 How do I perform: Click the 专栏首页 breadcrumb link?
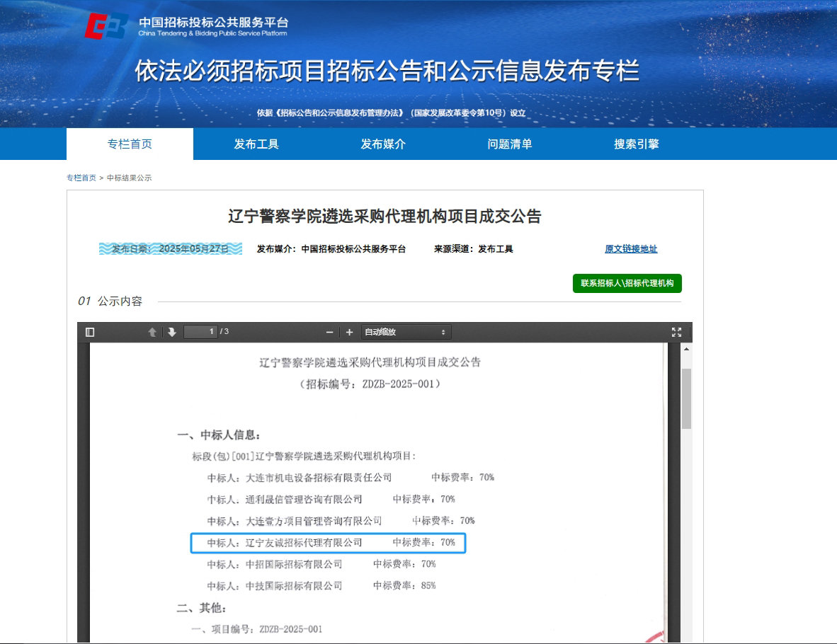coord(81,178)
